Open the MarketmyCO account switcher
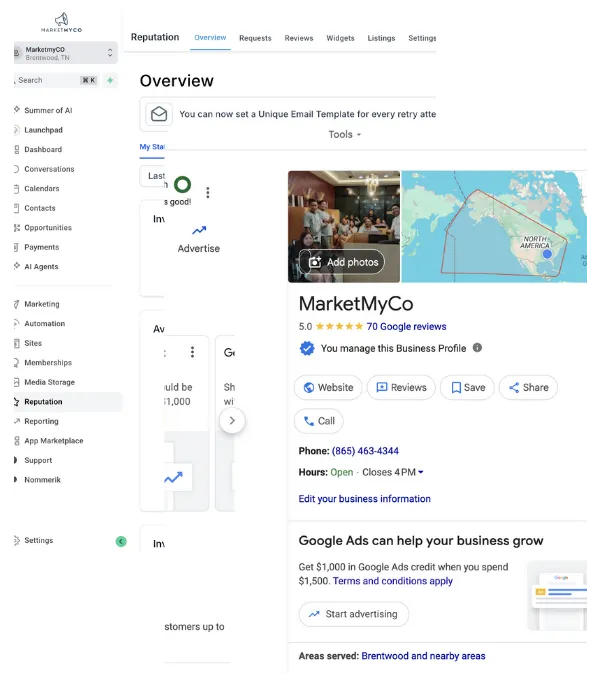This screenshot has width=600, height=700. 66,53
